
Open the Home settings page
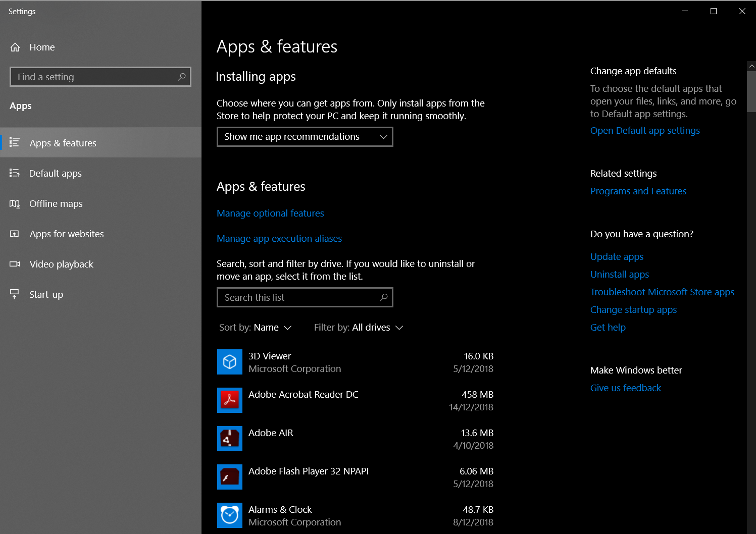pos(101,47)
